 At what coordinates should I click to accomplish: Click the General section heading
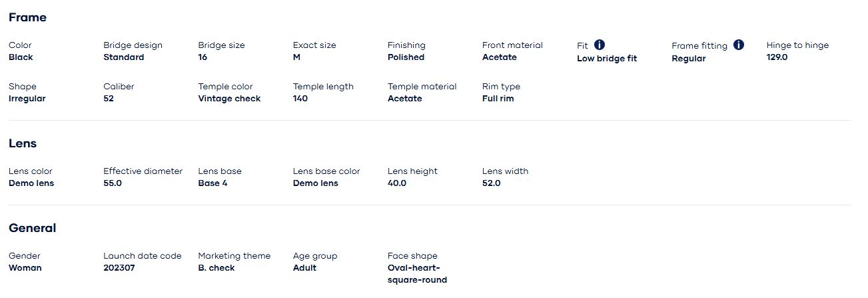[x=32, y=228]
